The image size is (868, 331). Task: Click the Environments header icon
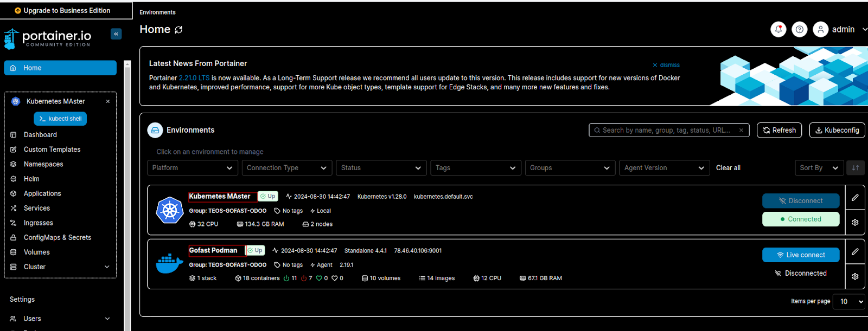155,130
